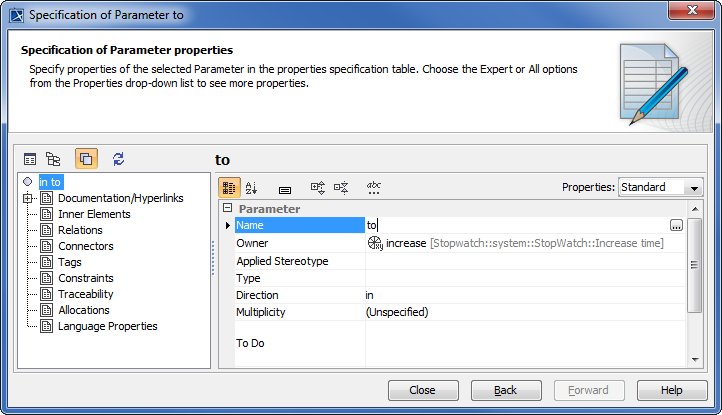722x415 pixels.
Task: Click the scrollbar down arrow
Action: (x=695, y=360)
